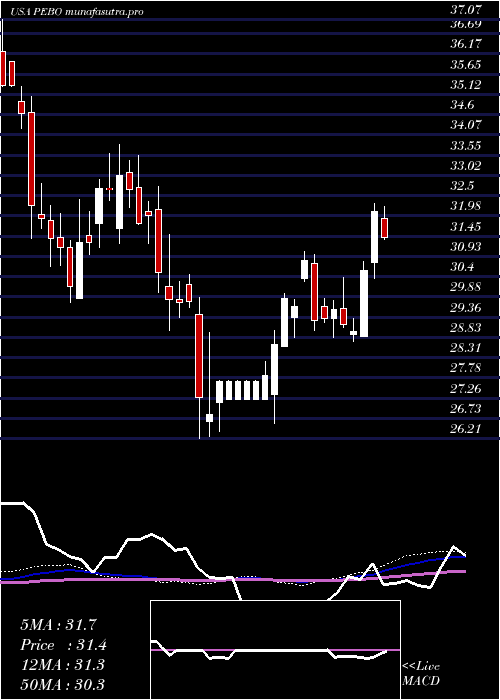
Task: Click the 27.26 price level label
Action: [466, 389]
